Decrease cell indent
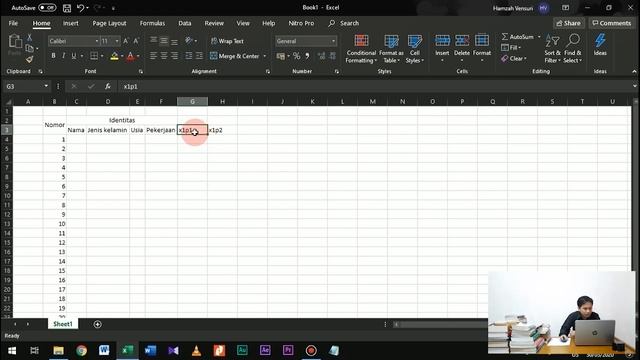The width and height of the screenshot is (640, 360). [x=189, y=56]
